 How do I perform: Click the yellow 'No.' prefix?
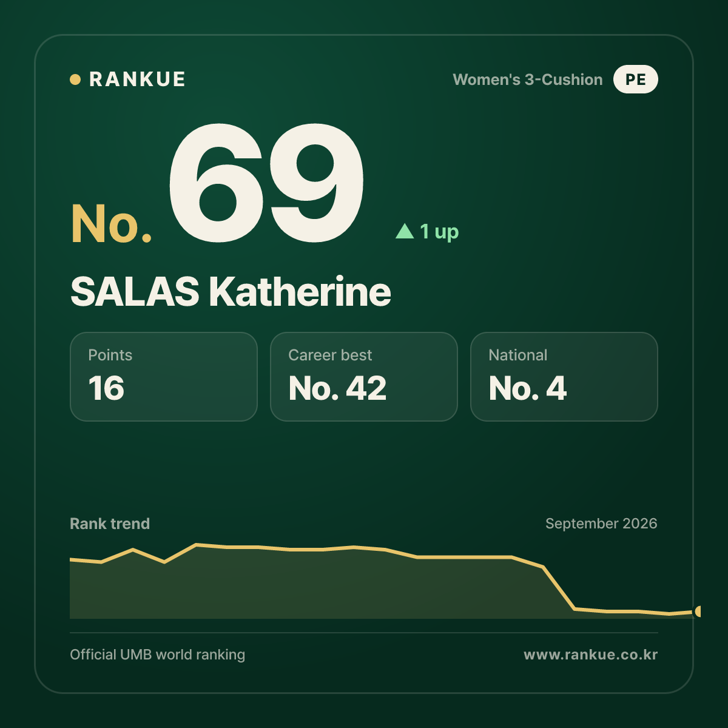pos(112,224)
